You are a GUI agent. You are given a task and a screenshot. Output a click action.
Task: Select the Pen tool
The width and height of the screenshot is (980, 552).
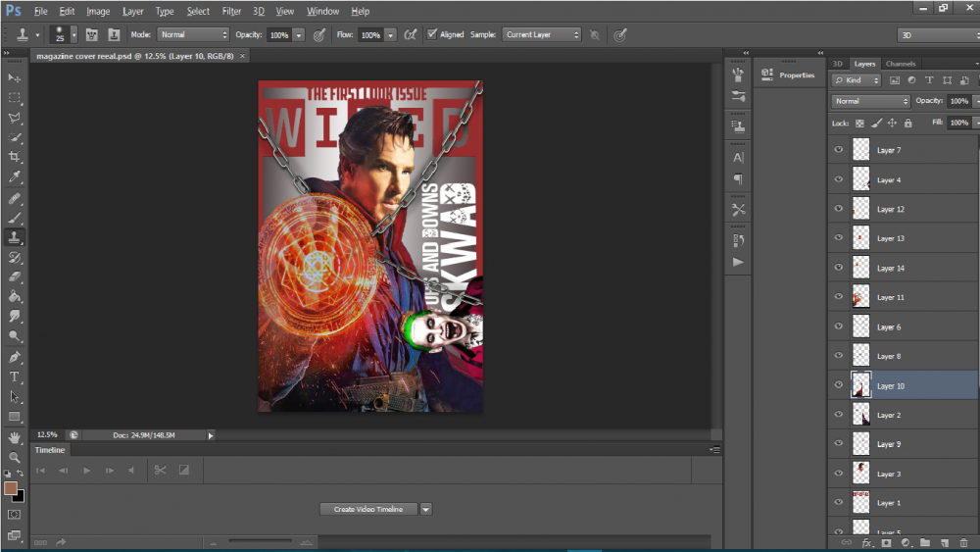coord(15,358)
